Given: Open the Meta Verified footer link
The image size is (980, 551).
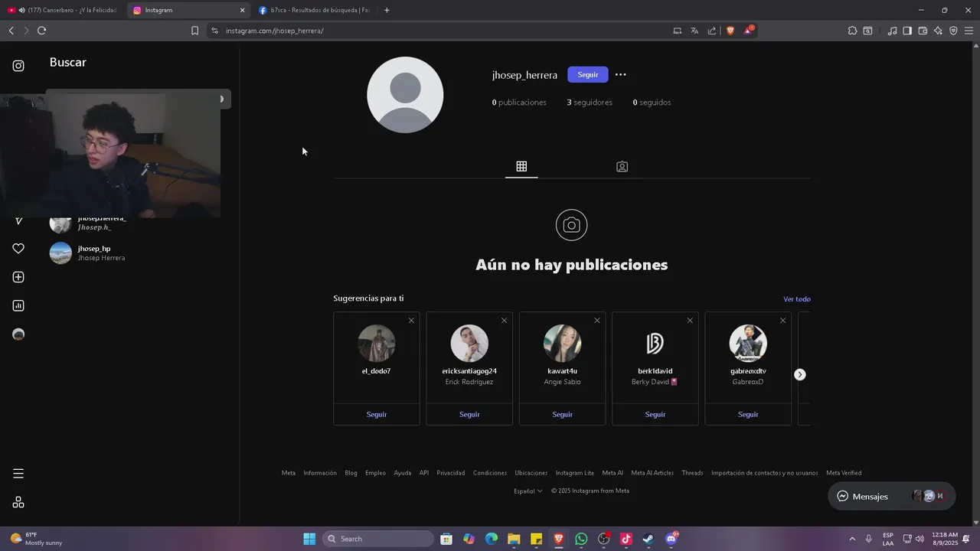Looking at the screenshot, I should (x=844, y=473).
